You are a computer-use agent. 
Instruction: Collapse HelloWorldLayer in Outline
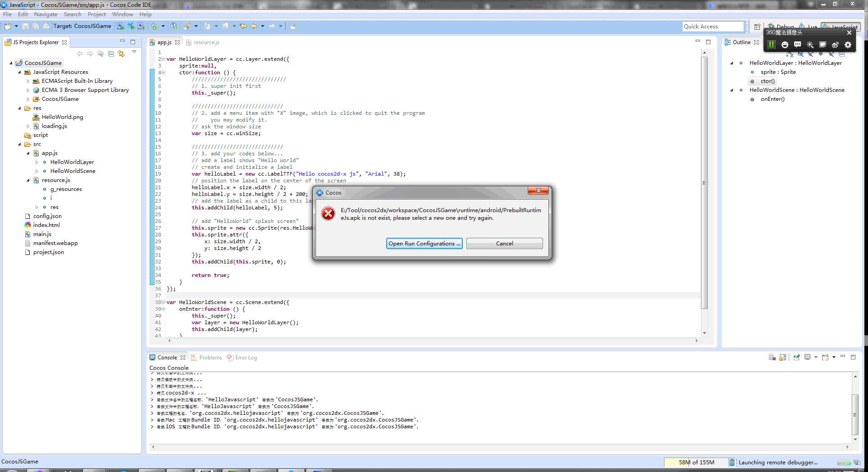click(x=732, y=63)
